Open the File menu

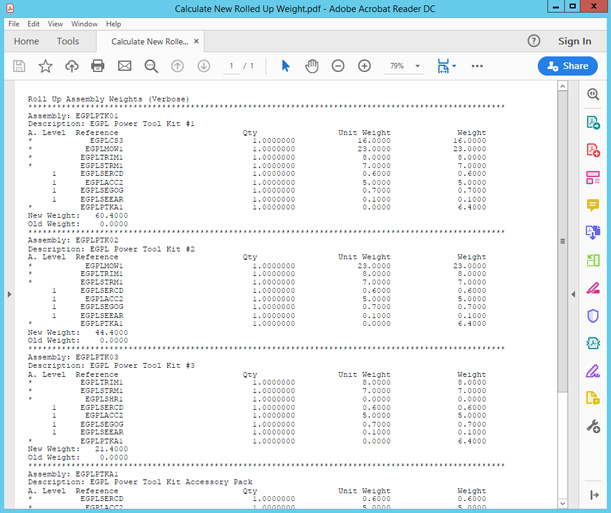[14, 24]
